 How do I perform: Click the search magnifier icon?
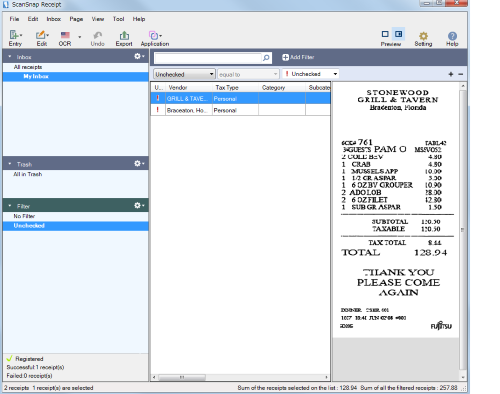click(x=266, y=58)
